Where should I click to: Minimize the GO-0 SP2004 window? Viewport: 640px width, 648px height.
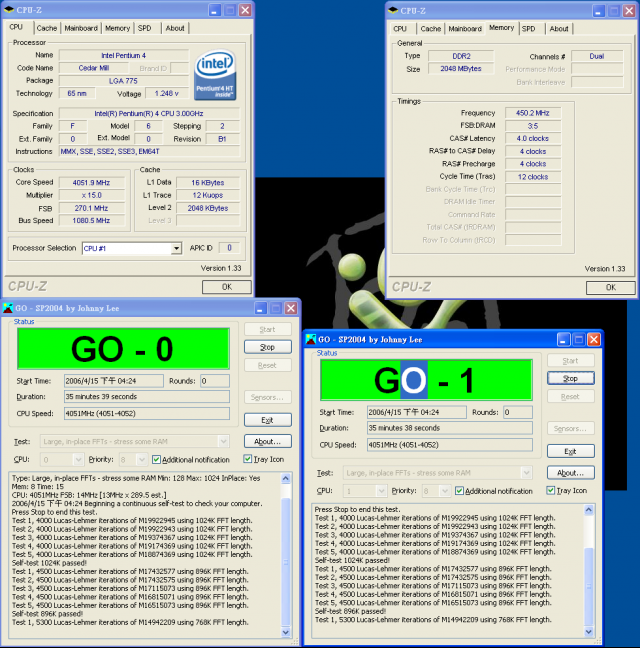coord(261,308)
